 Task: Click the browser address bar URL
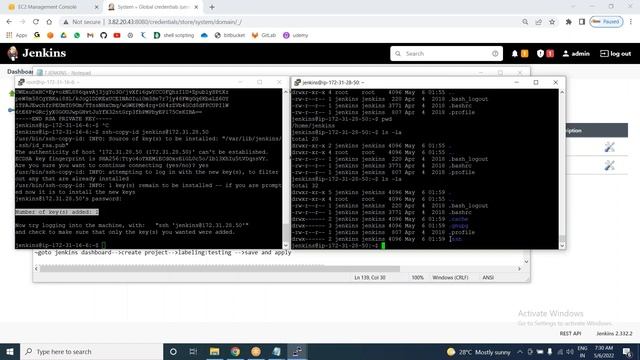coord(174,22)
